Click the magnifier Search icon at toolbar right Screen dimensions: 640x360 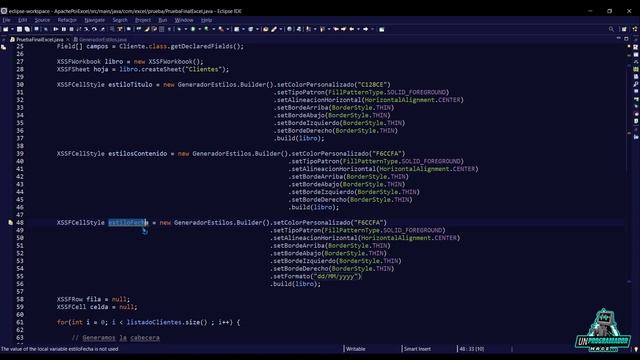(x=611, y=29)
